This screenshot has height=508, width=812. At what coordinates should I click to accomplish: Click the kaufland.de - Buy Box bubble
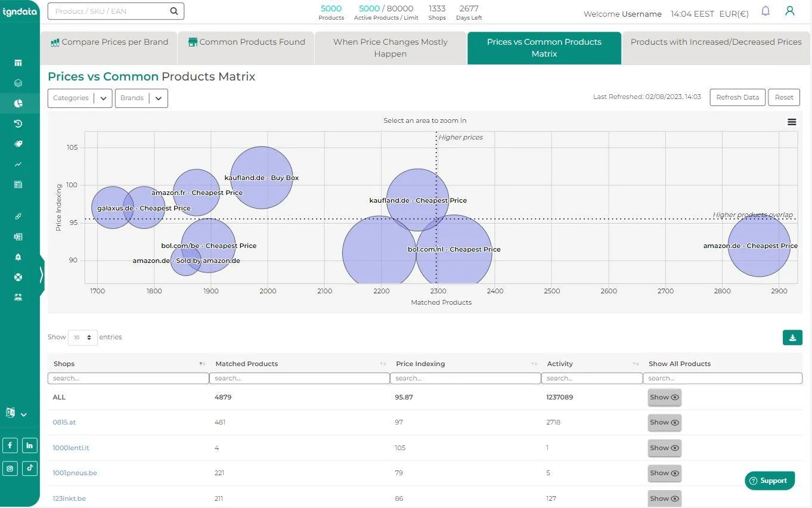pos(262,178)
